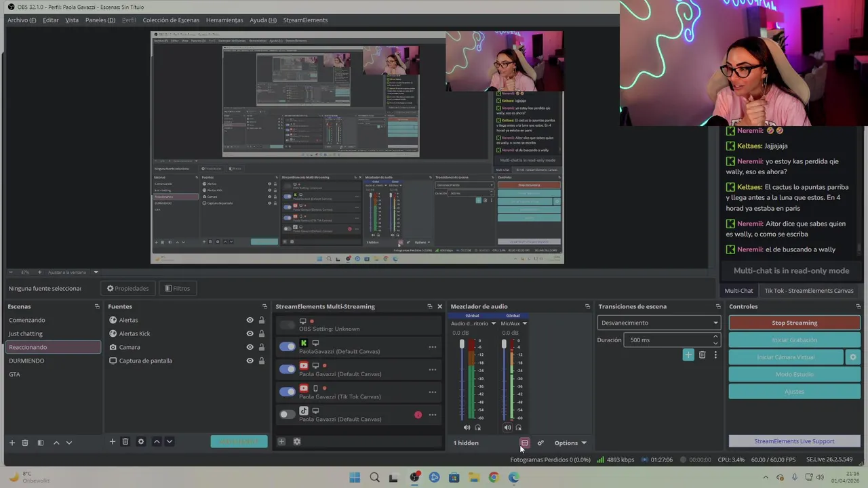
Task: Open source properties gear in Fuentes toolbar
Action: coord(141,441)
